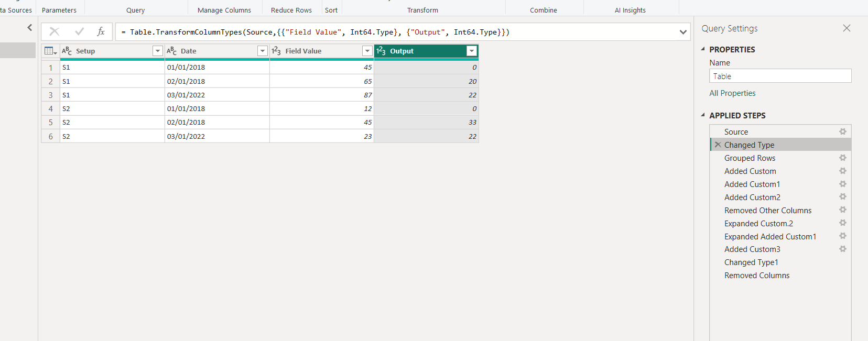Open settings gear for Added Custom3 step
868x341 pixels.
click(842, 249)
